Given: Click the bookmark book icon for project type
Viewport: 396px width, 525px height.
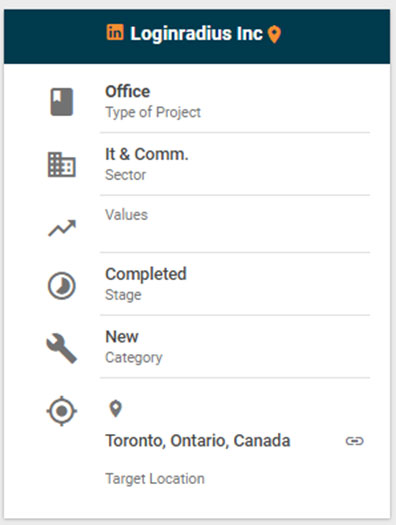Looking at the screenshot, I should point(62,102).
